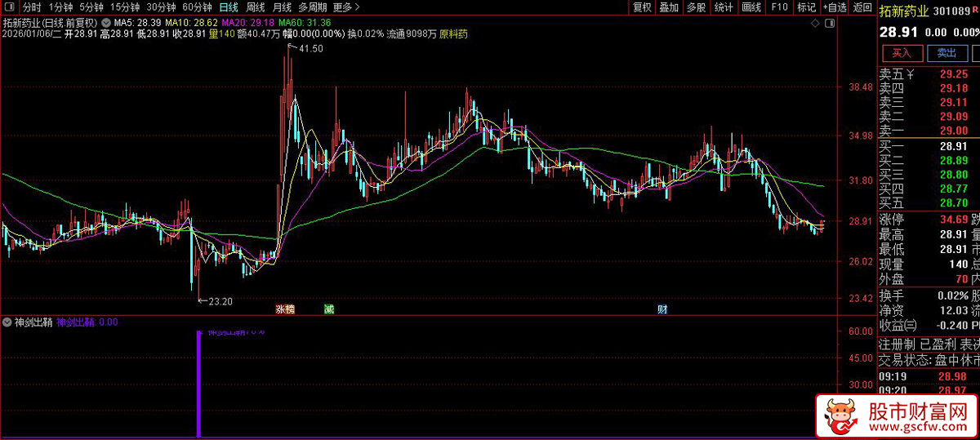The height and width of the screenshot is (440, 980).
Task: Click the 外盘 value 70
Action: click(x=962, y=279)
